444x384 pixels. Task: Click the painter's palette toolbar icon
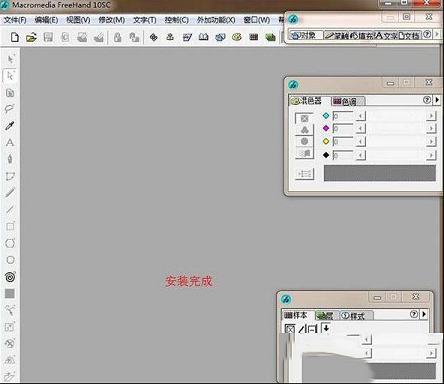coord(237,37)
